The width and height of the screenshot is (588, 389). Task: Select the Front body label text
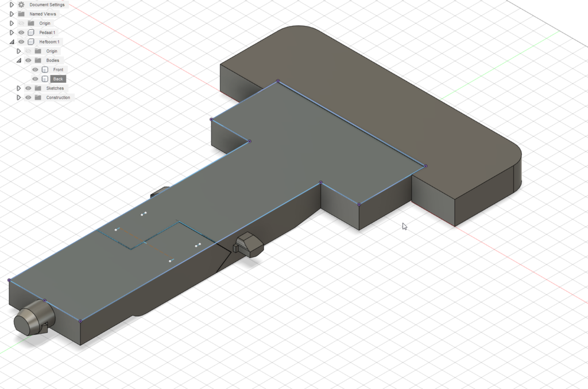coord(58,69)
